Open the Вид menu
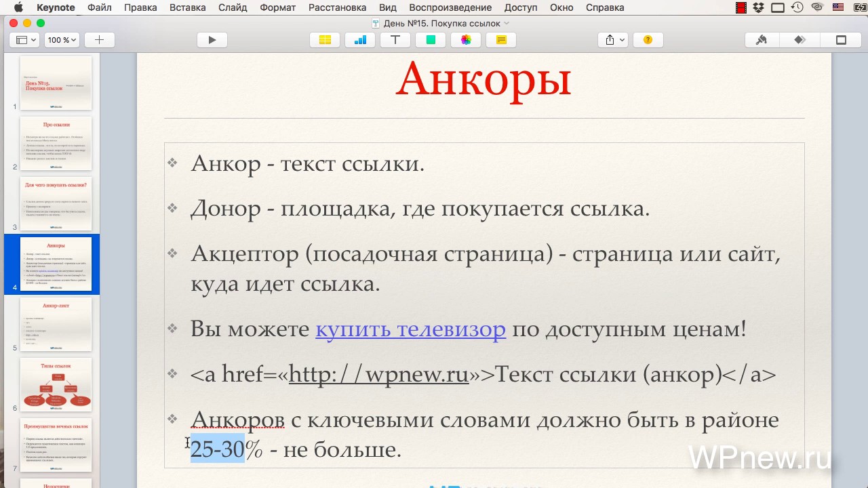Image resolution: width=868 pixels, height=488 pixels. [x=388, y=7]
